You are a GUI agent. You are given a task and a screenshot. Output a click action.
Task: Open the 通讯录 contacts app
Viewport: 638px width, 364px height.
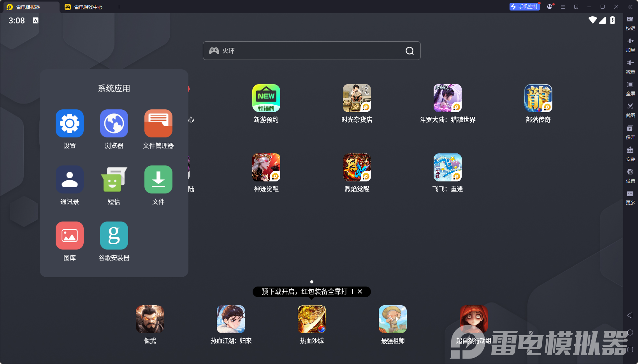[x=70, y=179]
